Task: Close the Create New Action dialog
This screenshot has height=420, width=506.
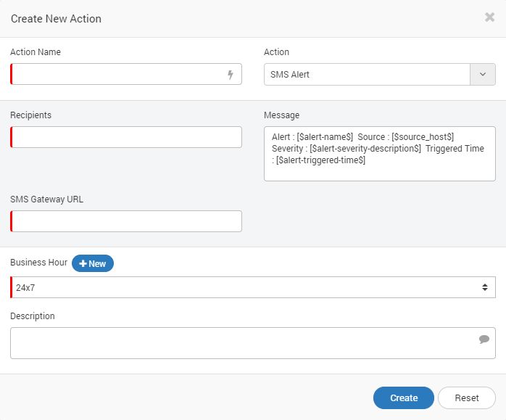Action: coord(489,17)
